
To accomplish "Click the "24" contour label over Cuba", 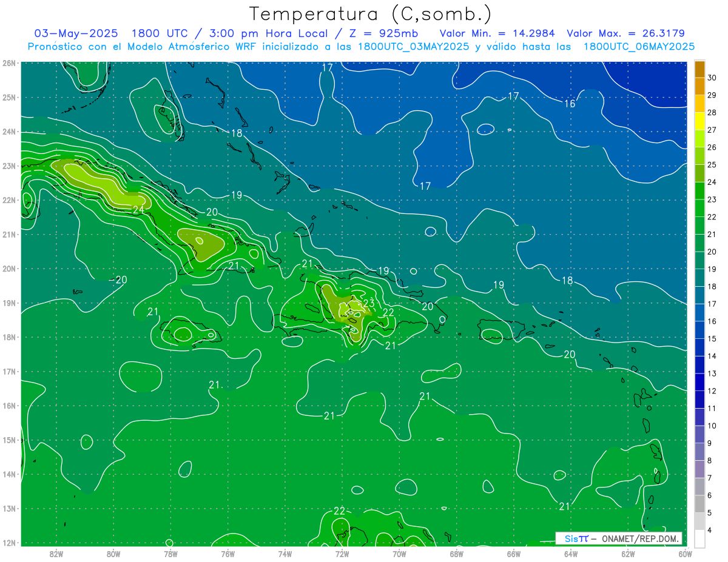I will (x=138, y=209).
